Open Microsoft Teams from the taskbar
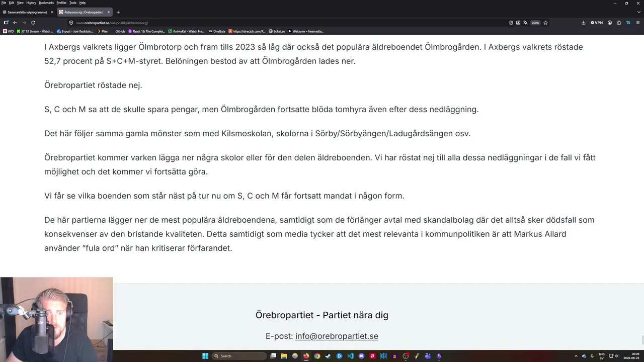 click(428, 356)
